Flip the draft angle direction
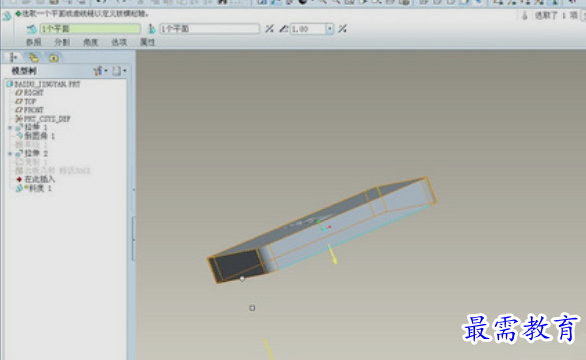Viewport: 586px width, 360px height. click(x=342, y=29)
